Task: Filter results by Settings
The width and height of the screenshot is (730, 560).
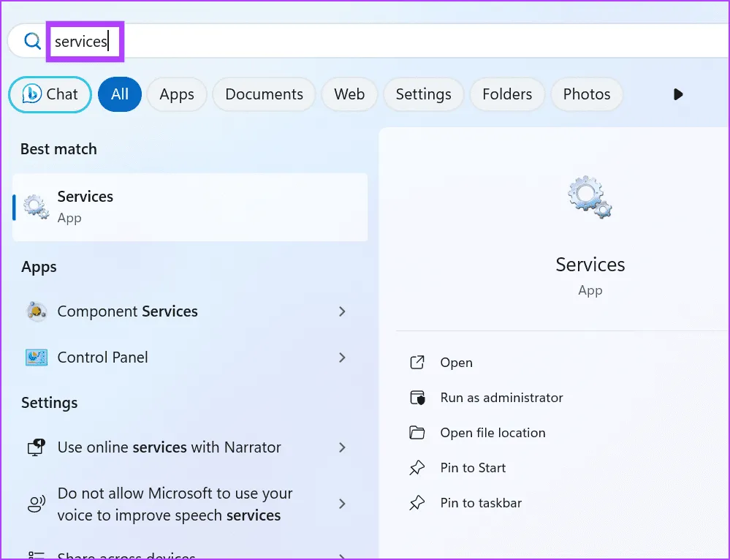Action: pyautogui.click(x=423, y=94)
